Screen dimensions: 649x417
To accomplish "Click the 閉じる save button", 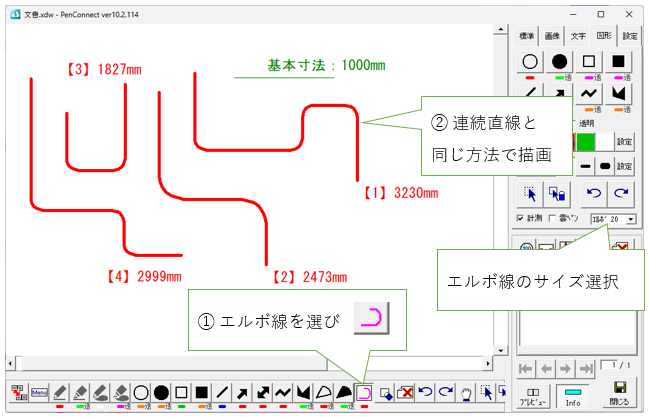I will (619, 393).
